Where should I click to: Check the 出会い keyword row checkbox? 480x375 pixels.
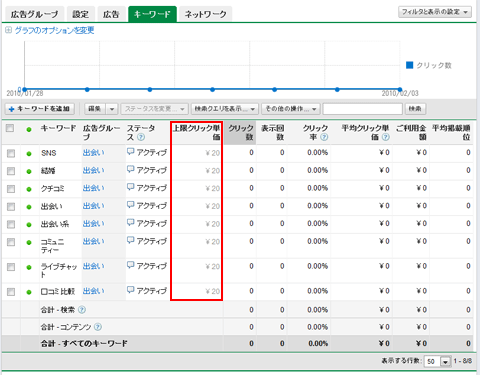tap(11, 207)
